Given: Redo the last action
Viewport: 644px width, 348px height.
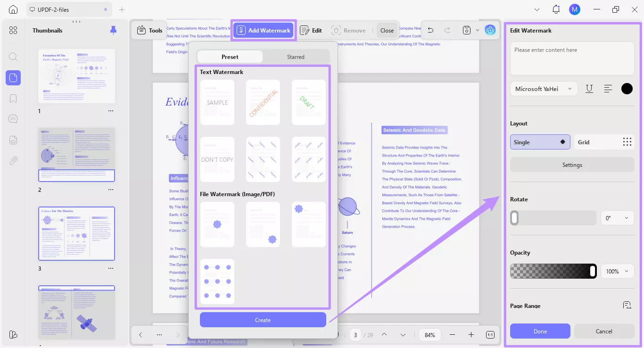Looking at the screenshot, I should tap(447, 30).
